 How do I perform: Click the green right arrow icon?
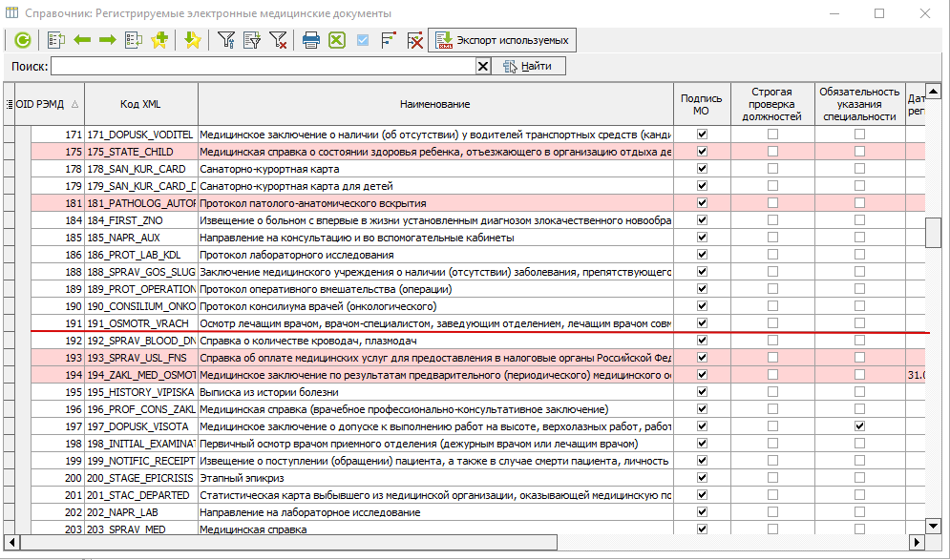(x=108, y=41)
